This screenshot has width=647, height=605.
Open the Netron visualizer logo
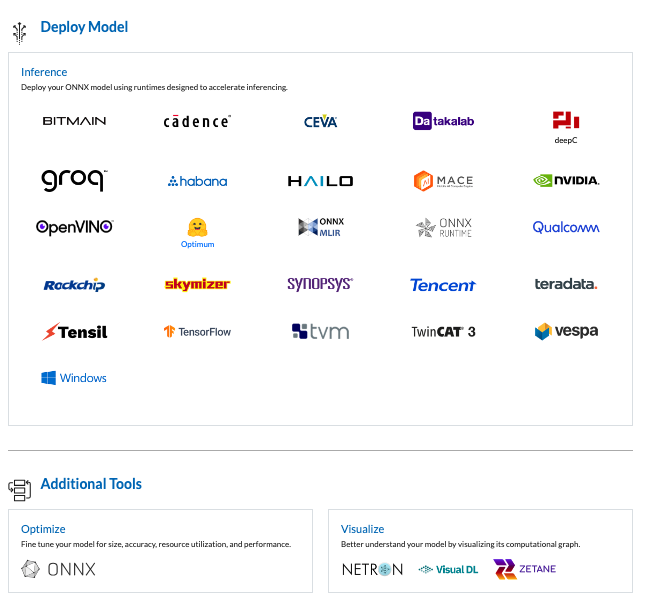(x=372, y=570)
